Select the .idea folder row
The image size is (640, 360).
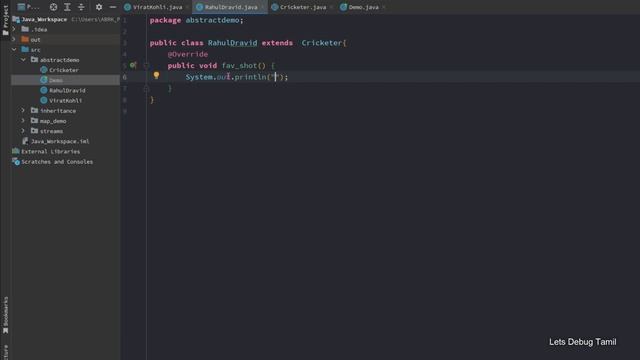pos(65,29)
